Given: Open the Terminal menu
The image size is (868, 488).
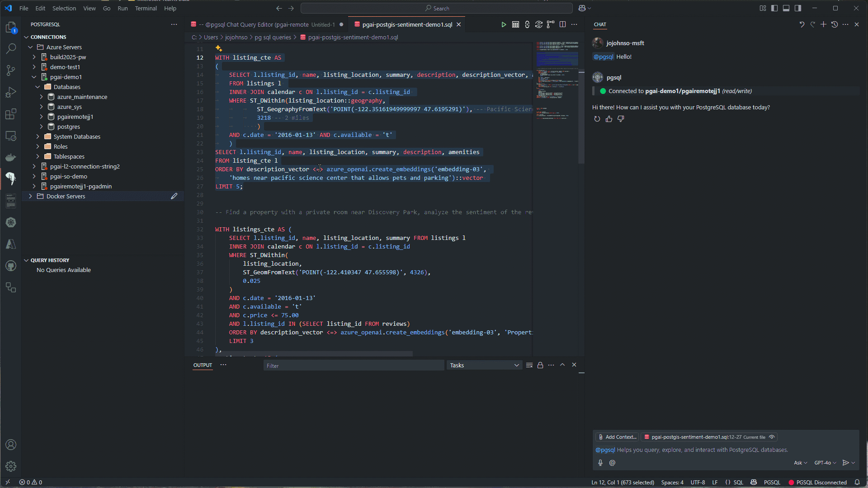Looking at the screenshot, I should click(x=146, y=8).
